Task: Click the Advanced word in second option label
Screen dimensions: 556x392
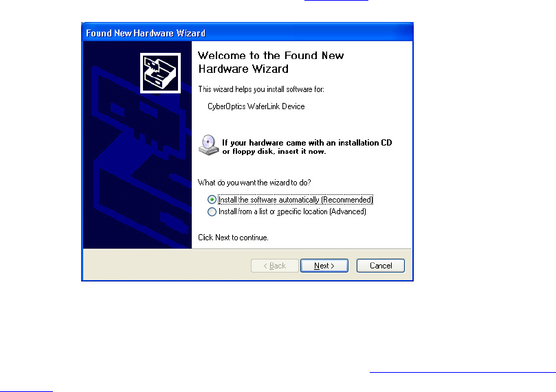Action: pos(348,211)
